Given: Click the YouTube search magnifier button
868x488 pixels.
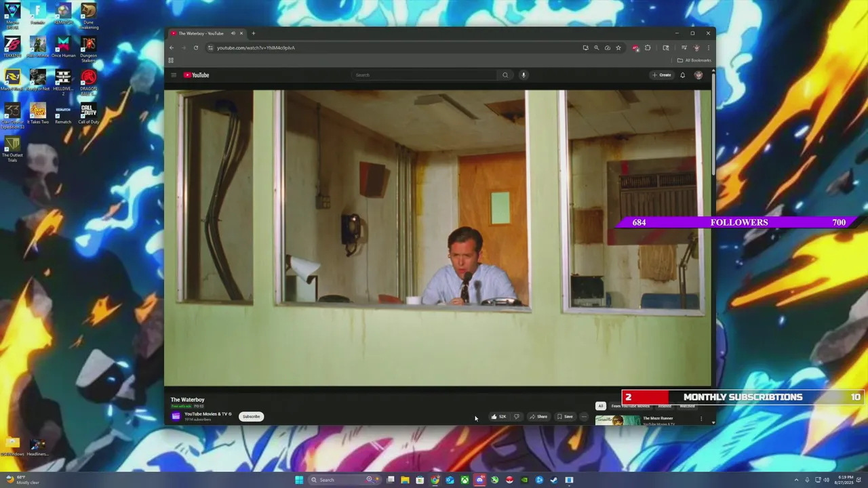Looking at the screenshot, I should pyautogui.click(x=505, y=75).
